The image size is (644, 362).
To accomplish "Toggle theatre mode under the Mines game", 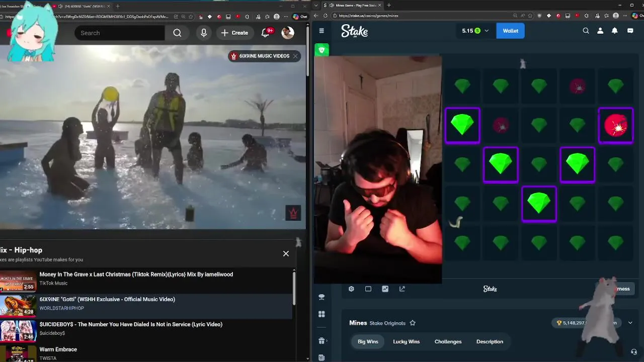I will tap(368, 289).
